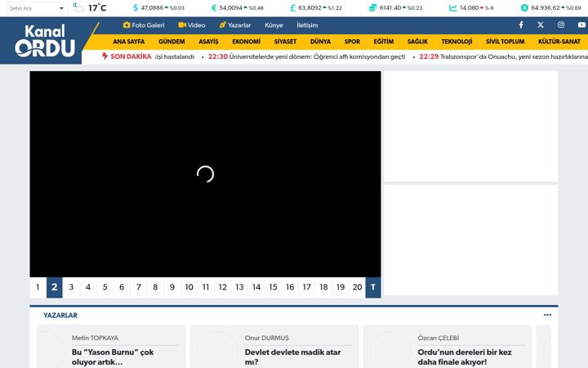Image resolution: width=588 pixels, height=368 pixels.
Task: Select slider page 18
Action: [x=323, y=287]
